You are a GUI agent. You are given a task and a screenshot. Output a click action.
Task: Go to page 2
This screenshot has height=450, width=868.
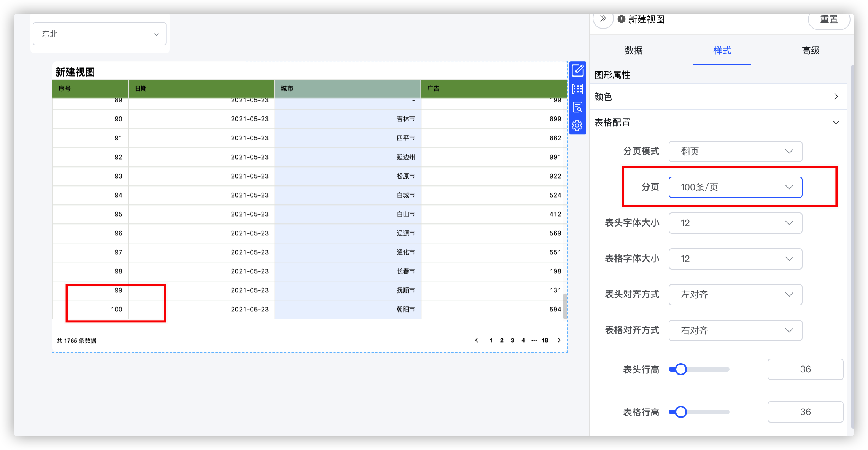(502, 340)
